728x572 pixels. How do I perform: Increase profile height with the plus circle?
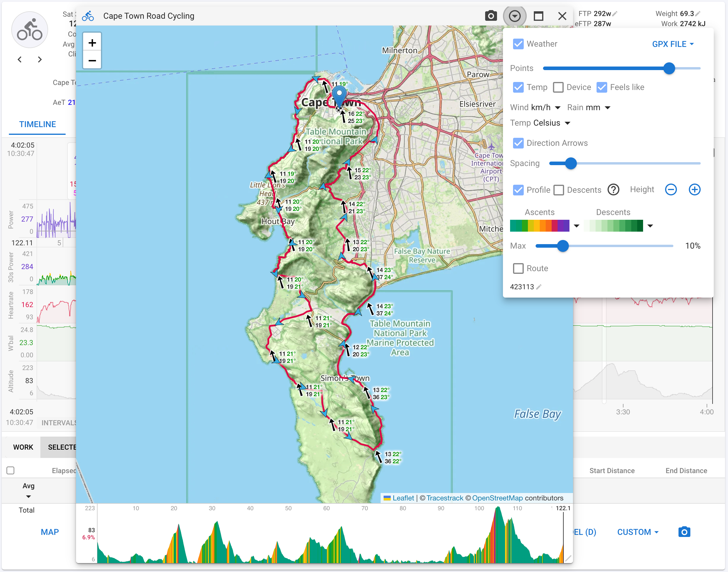(694, 189)
